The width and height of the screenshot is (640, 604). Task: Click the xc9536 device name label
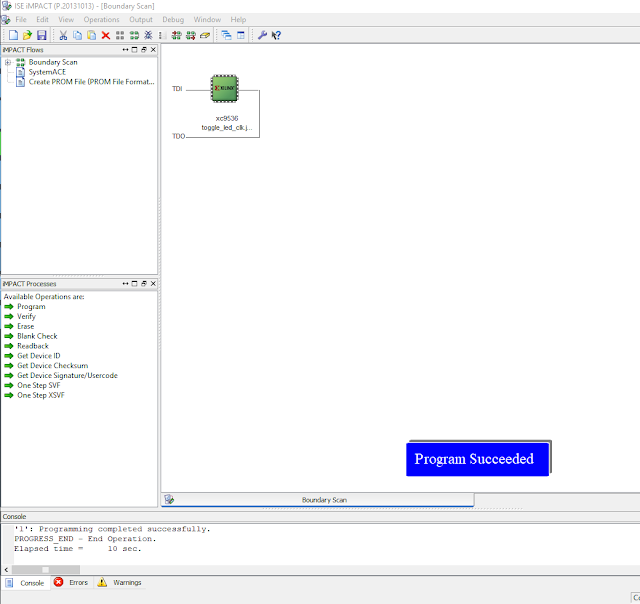227,118
